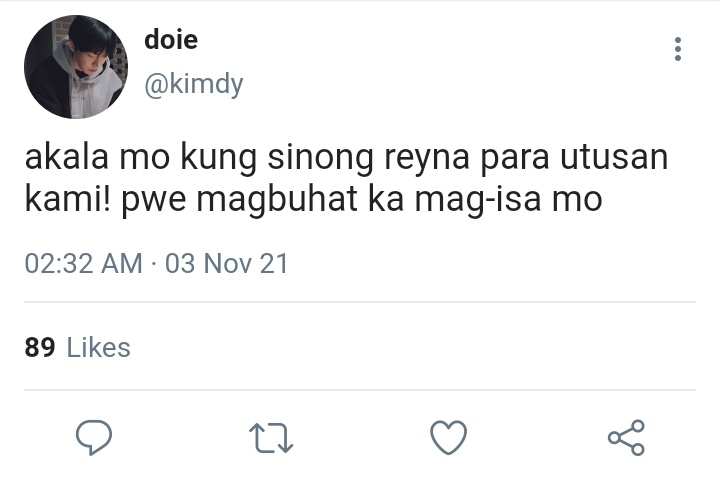The height and width of the screenshot is (485, 720).
Task: Share the tweet using the share icon
Action: coord(626,437)
